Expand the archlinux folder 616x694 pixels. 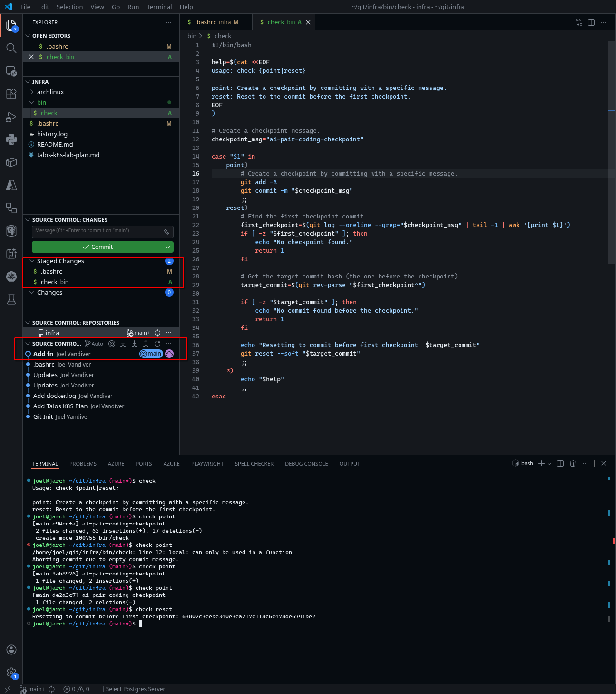click(x=32, y=92)
